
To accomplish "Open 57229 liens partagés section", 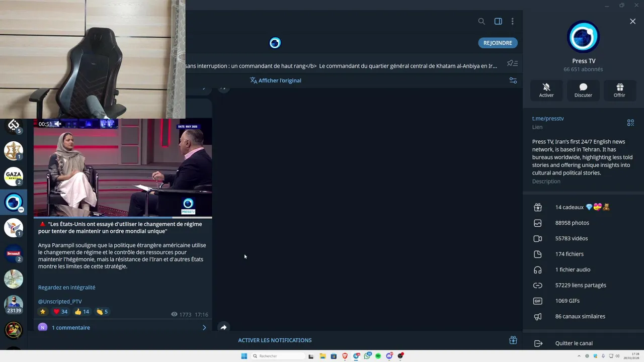I will 583,285.
